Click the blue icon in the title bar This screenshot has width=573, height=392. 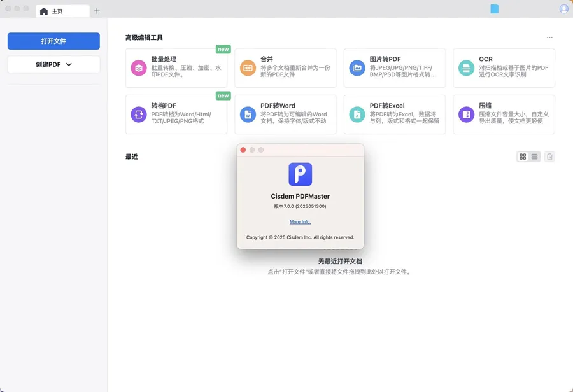coord(494,9)
